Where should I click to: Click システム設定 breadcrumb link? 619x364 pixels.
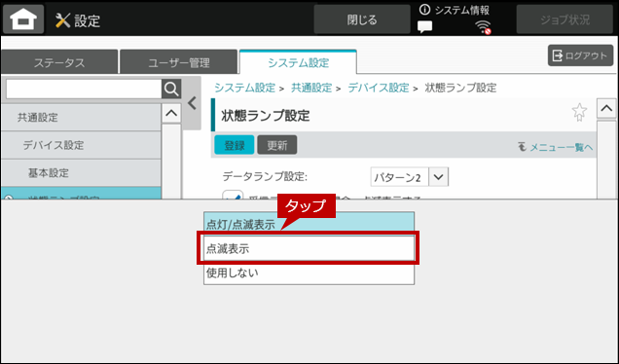click(244, 88)
